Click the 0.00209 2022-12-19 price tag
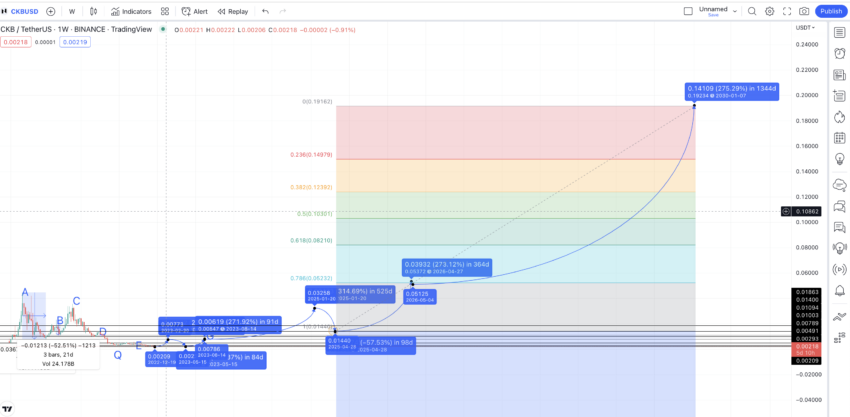This screenshot has width=850, height=417. coord(160,360)
